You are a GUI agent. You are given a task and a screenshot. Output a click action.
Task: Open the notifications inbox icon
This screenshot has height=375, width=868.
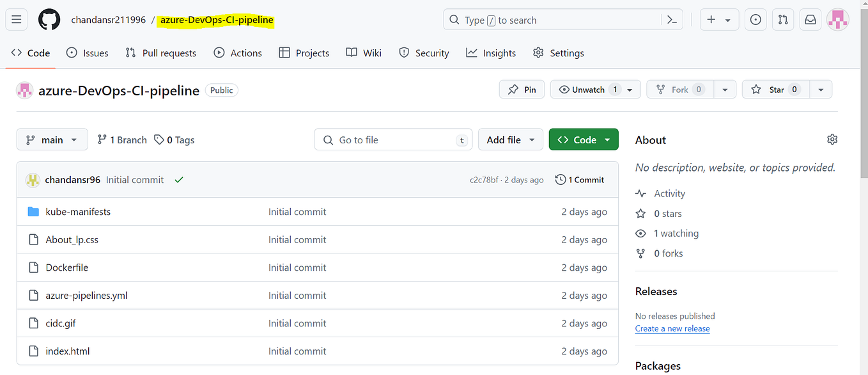(810, 20)
